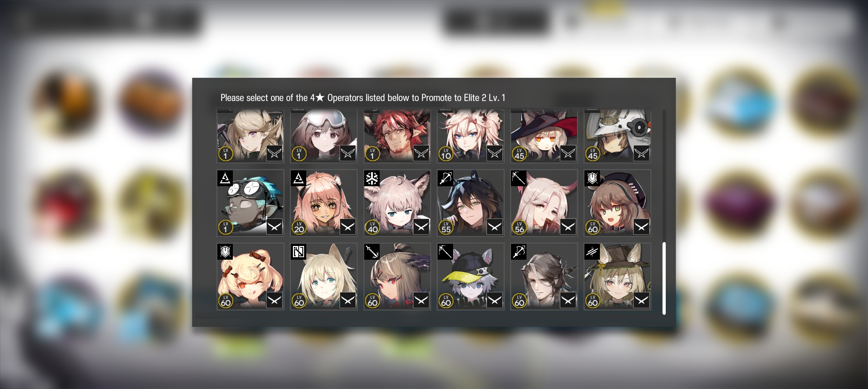Choose the brown-haired Lv 60 defender with beret
Screen dimensions: 868x389
pyautogui.click(x=618, y=203)
